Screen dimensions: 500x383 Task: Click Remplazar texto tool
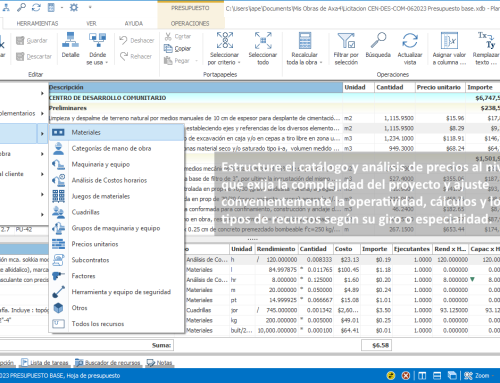[x=486, y=48]
